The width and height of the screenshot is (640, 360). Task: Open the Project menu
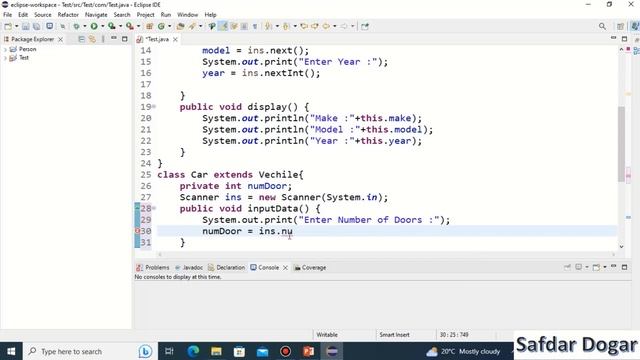coord(145,15)
